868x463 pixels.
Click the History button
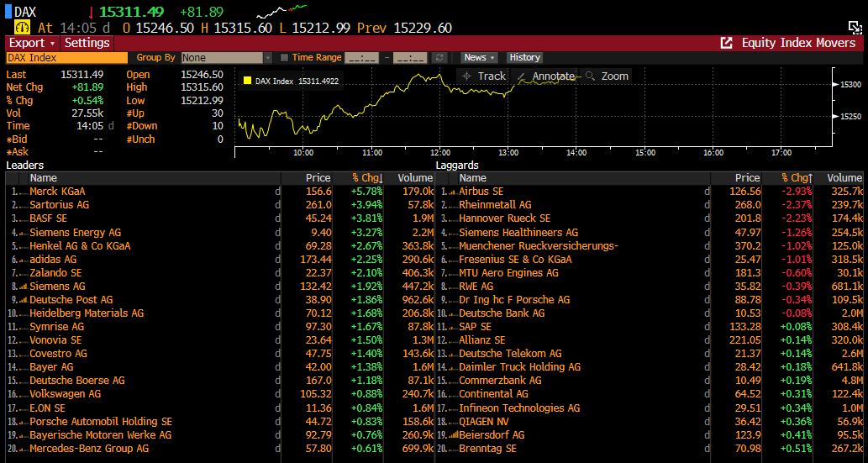click(x=525, y=58)
